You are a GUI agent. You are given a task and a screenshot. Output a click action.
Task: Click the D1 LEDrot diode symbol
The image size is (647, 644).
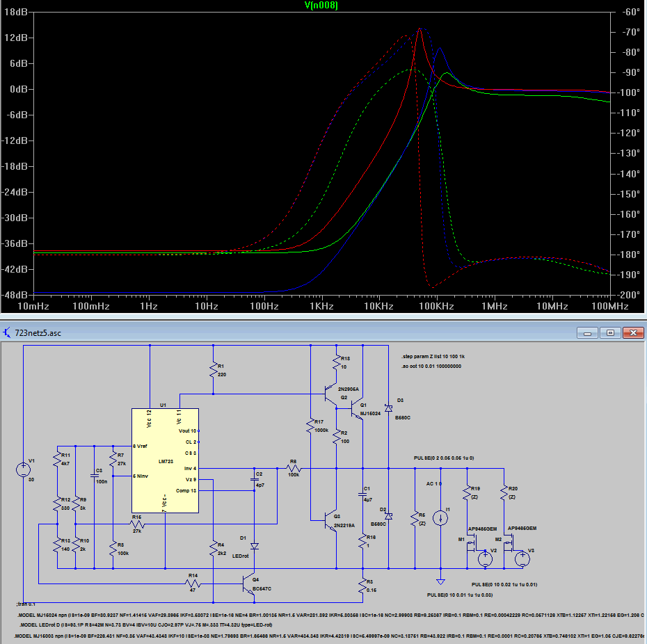tap(255, 546)
